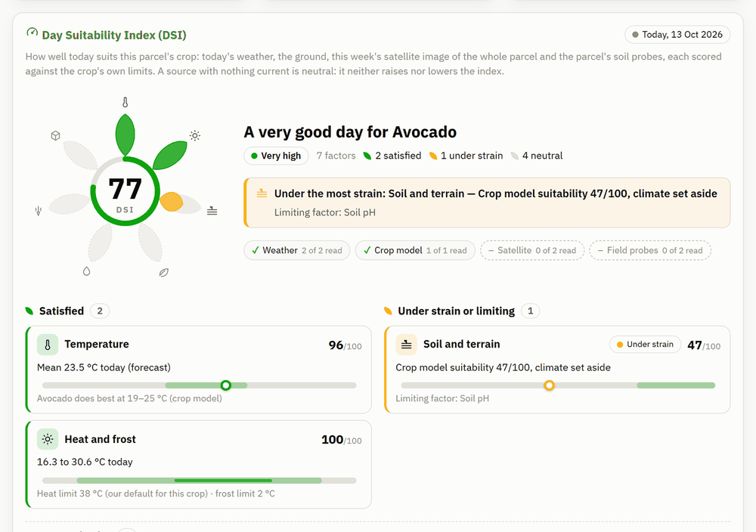Click the Satellite 0 of 2 read chip

coord(532,251)
